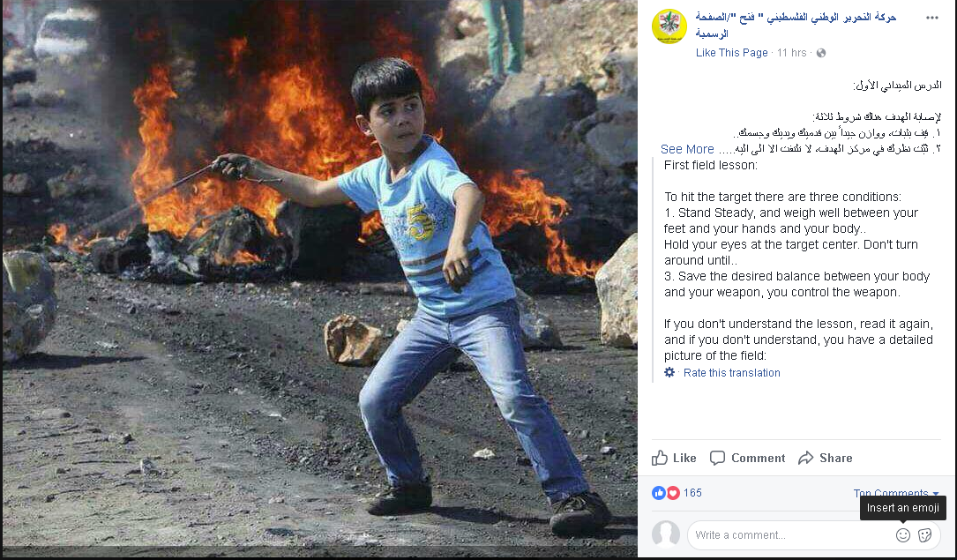The width and height of the screenshot is (957, 560).
Task: Click the Share arrow icon
Action: point(805,458)
